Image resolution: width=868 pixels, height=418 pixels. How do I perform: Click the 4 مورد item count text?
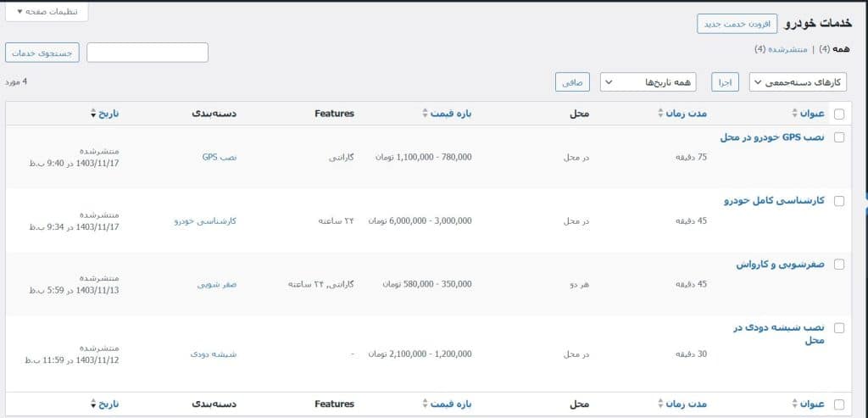[x=16, y=82]
